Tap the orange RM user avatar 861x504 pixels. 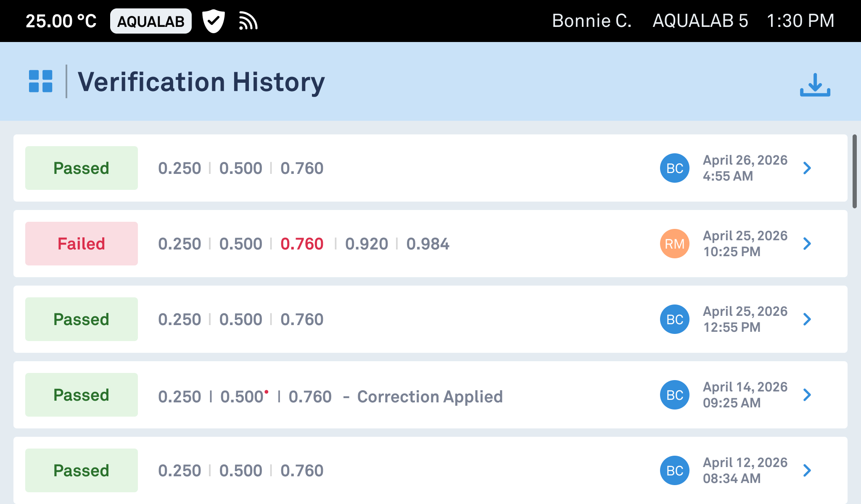click(675, 244)
